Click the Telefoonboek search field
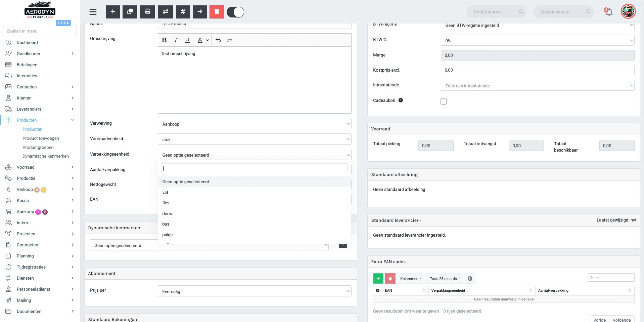644x322 pixels. (x=496, y=12)
